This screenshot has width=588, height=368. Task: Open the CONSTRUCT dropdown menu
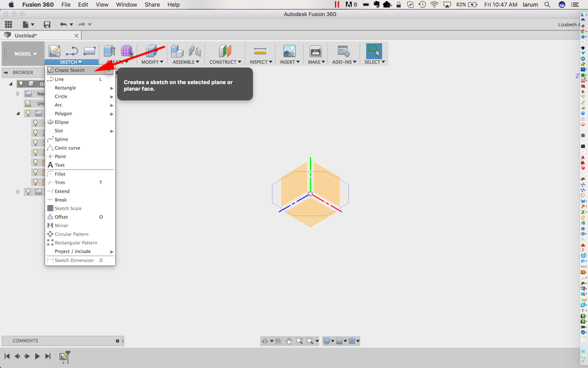pos(225,62)
